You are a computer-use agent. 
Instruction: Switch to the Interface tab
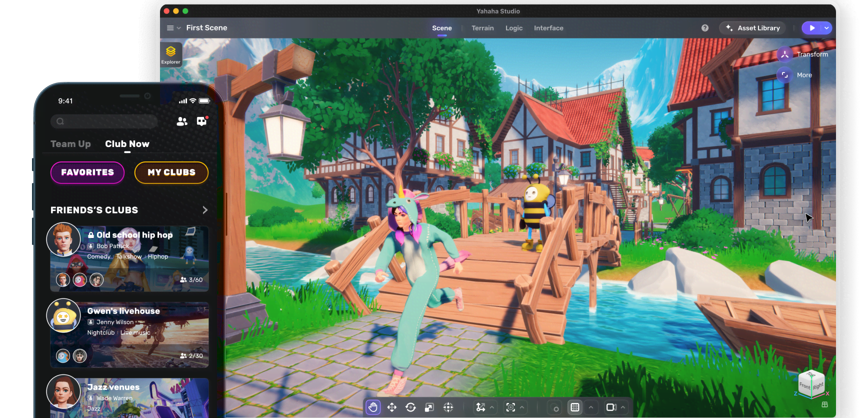[548, 28]
